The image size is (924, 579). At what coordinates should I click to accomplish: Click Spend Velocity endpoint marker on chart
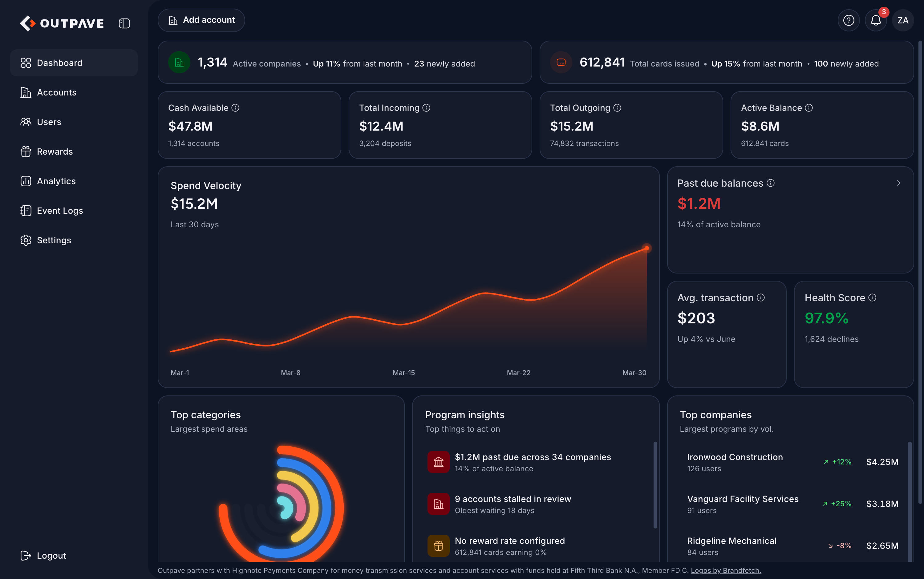click(x=646, y=248)
